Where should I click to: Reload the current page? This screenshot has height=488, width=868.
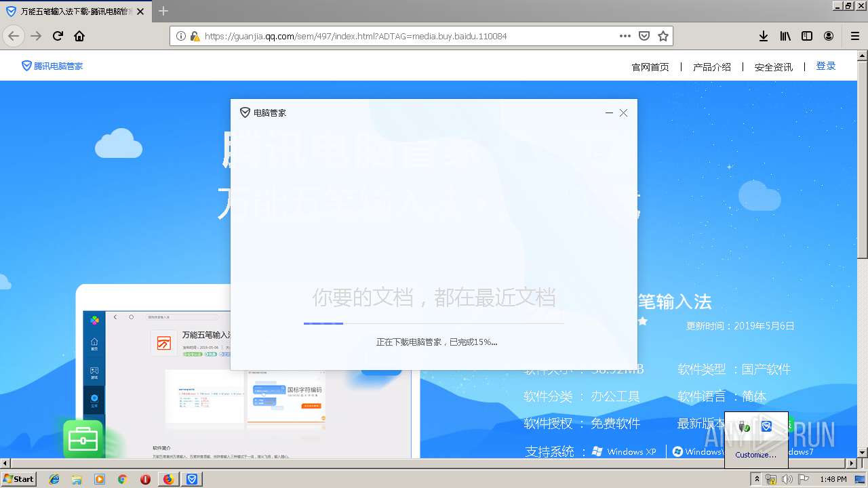[58, 36]
